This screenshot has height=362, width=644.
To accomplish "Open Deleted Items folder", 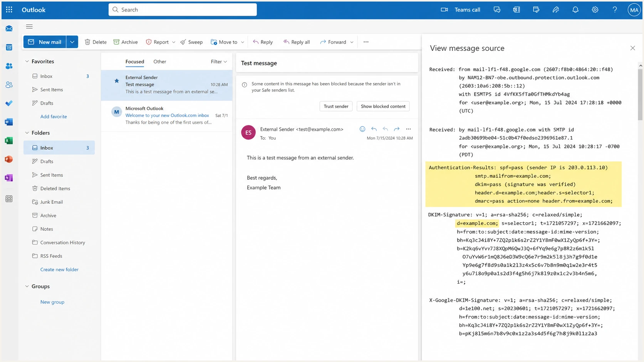I will coord(59,189).
